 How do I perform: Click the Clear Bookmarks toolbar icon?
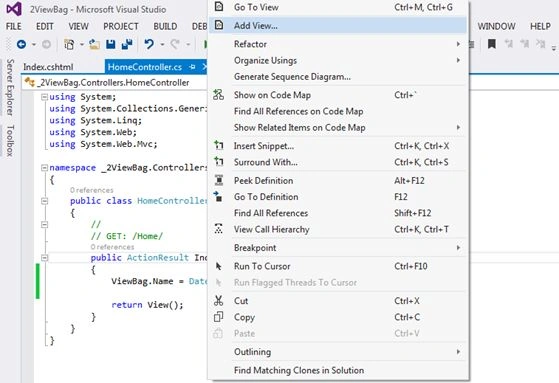click(x=541, y=44)
